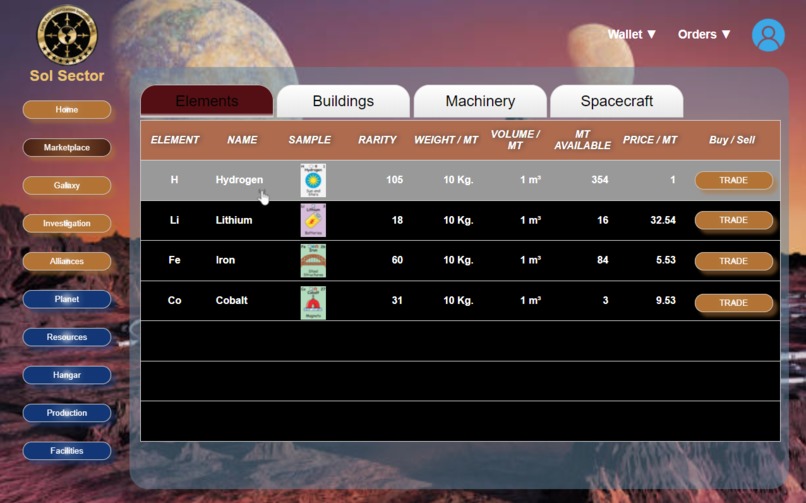Click TRADE for Iron
The width and height of the screenshot is (806, 503).
(x=734, y=261)
